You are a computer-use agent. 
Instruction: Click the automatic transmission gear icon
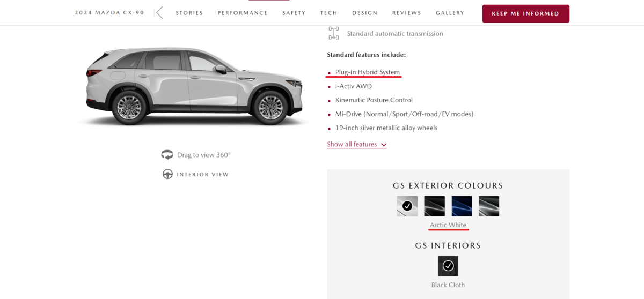tap(334, 33)
